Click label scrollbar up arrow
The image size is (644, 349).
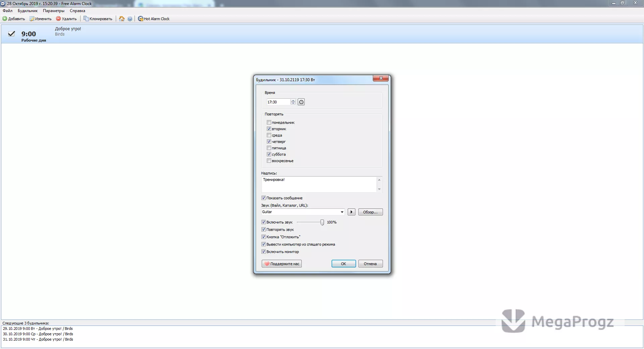point(379,180)
